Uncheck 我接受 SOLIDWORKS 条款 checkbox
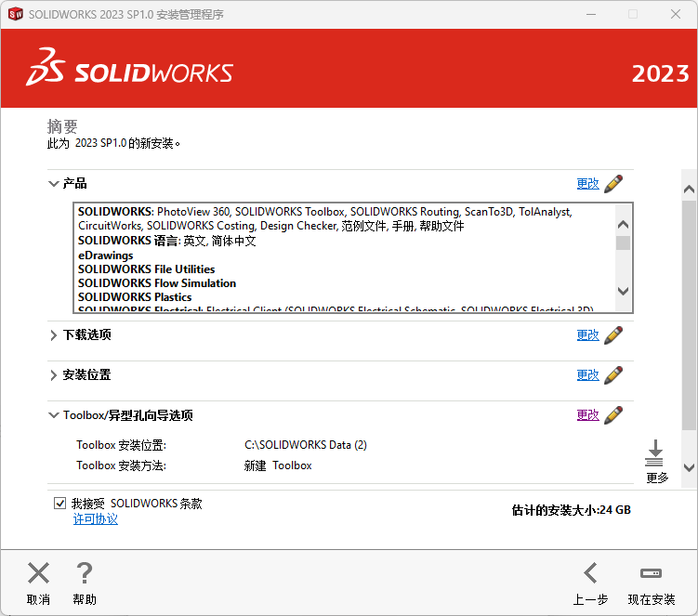Screen dimensions: 698x616 pyautogui.click(x=60, y=504)
